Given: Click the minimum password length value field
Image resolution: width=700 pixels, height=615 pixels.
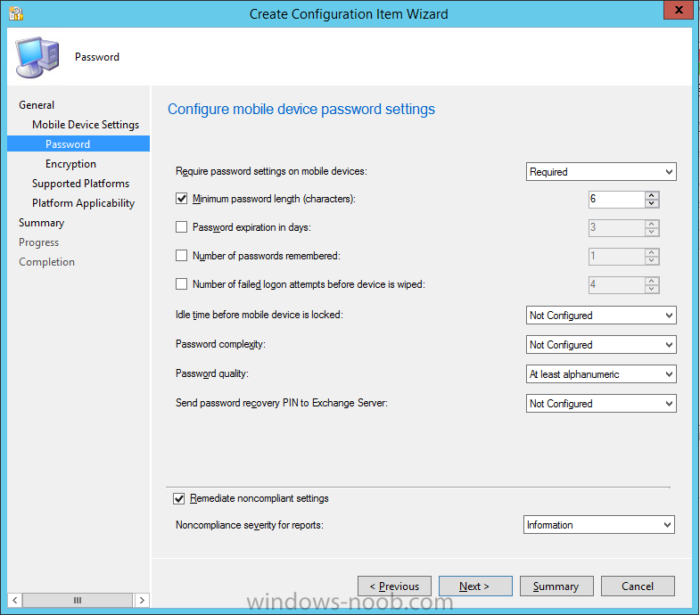Looking at the screenshot, I should point(616,199).
